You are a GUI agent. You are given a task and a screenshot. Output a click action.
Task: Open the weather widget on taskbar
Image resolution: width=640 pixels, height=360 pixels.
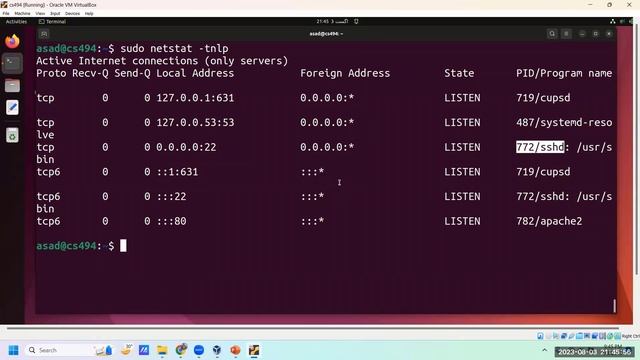(x=127, y=350)
